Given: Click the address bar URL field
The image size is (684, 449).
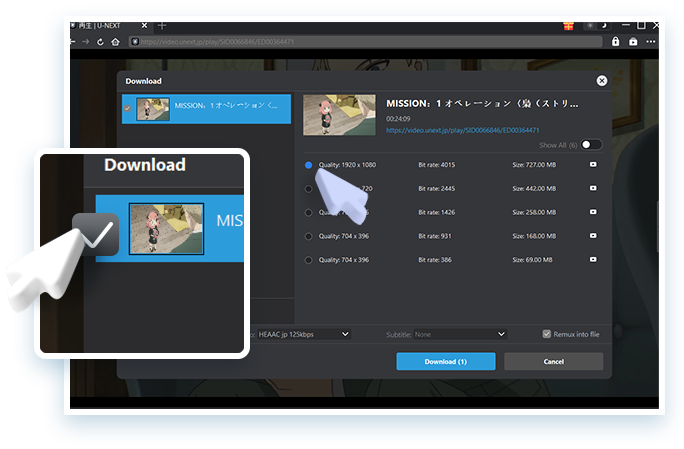Looking at the screenshot, I should click(366, 42).
